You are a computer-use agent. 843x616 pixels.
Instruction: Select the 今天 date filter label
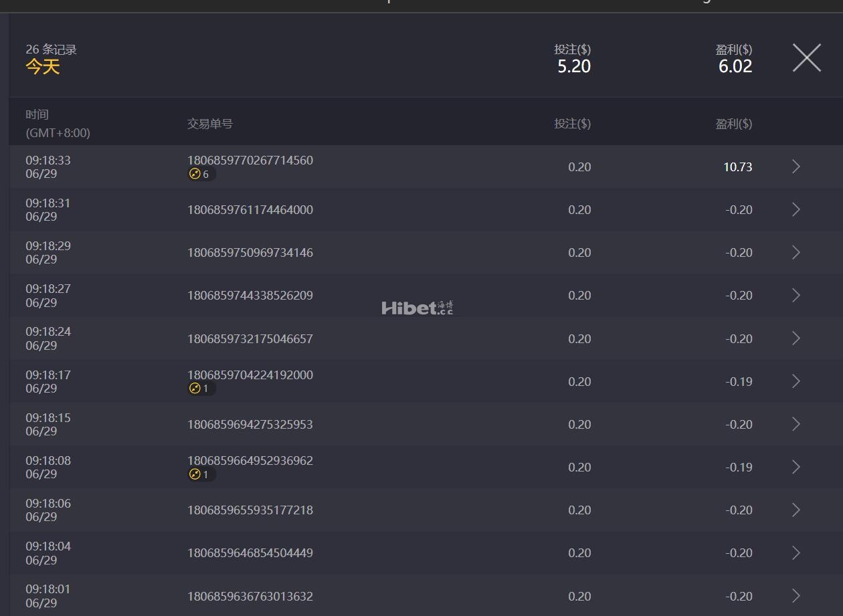[43, 66]
